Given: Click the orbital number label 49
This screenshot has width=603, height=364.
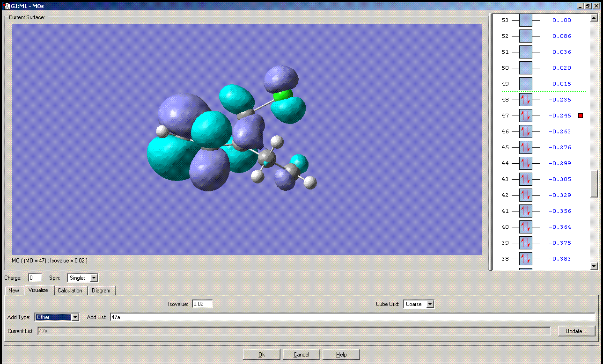Looking at the screenshot, I should [505, 84].
